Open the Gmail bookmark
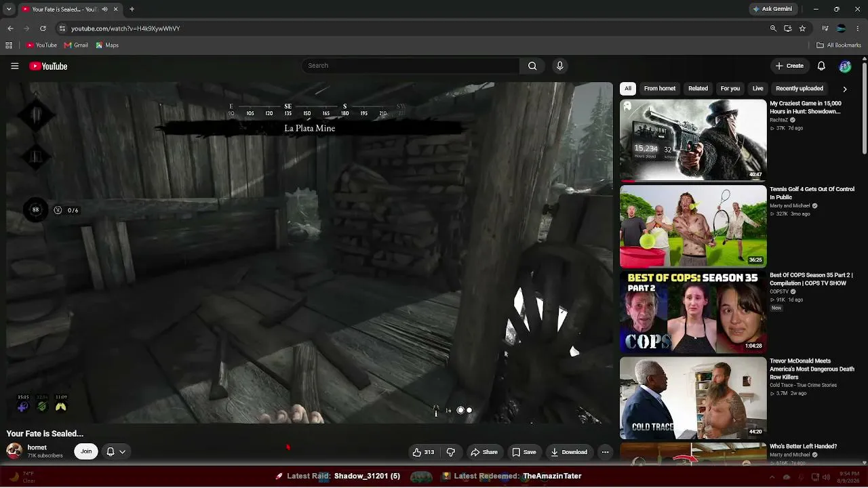868x488 pixels. click(x=76, y=45)
